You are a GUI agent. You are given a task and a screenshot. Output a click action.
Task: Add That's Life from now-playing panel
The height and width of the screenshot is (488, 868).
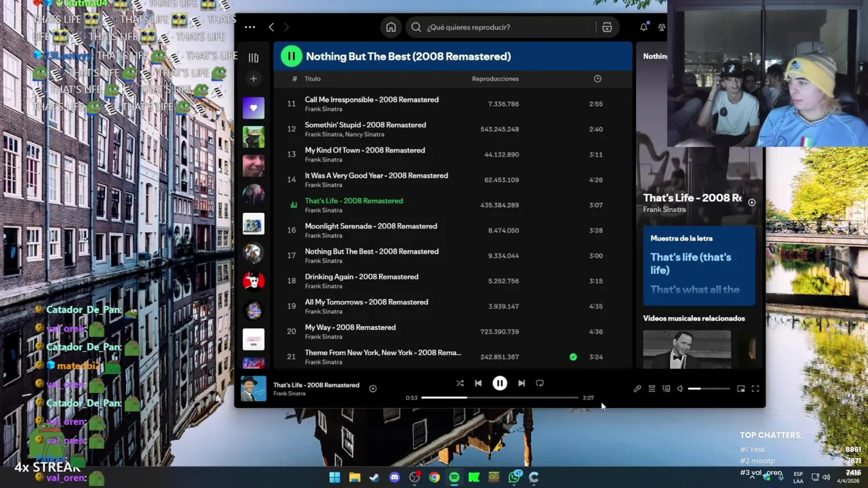click(x=751, y=202)
